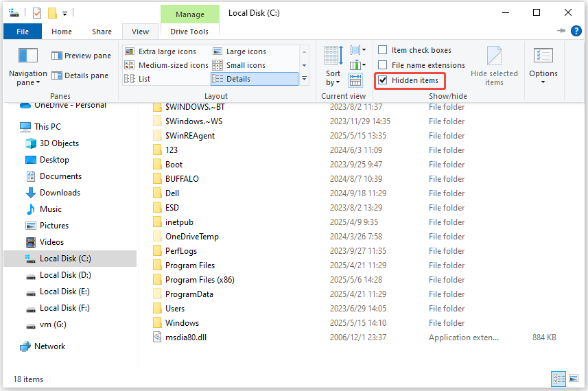Open the Group by dropdown
This screenshot has height=391, width=588.
357,50
